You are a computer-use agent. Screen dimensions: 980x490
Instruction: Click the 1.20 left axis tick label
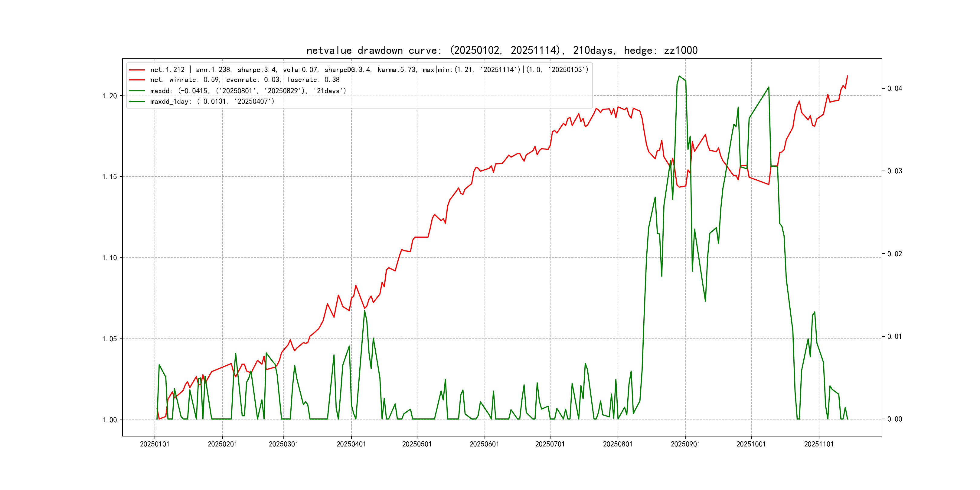click(x=109, y=96)
